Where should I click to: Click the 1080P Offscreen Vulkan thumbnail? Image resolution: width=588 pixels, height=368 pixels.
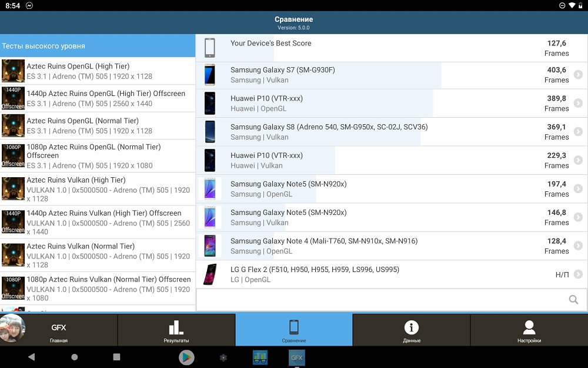point(13,289)
